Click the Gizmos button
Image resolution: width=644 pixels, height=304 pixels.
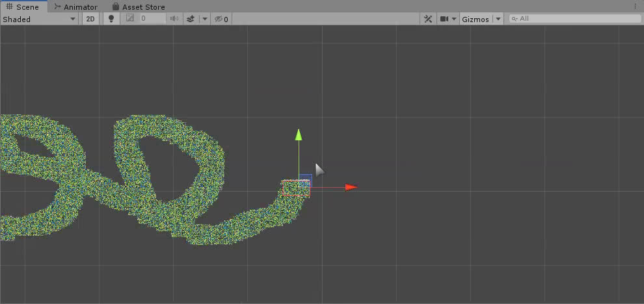coord(475,19)
